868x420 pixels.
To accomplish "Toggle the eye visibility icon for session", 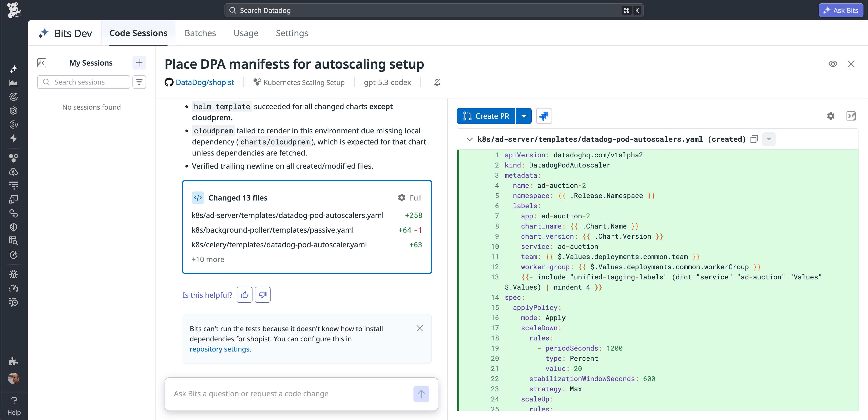I will pos(833,64).
